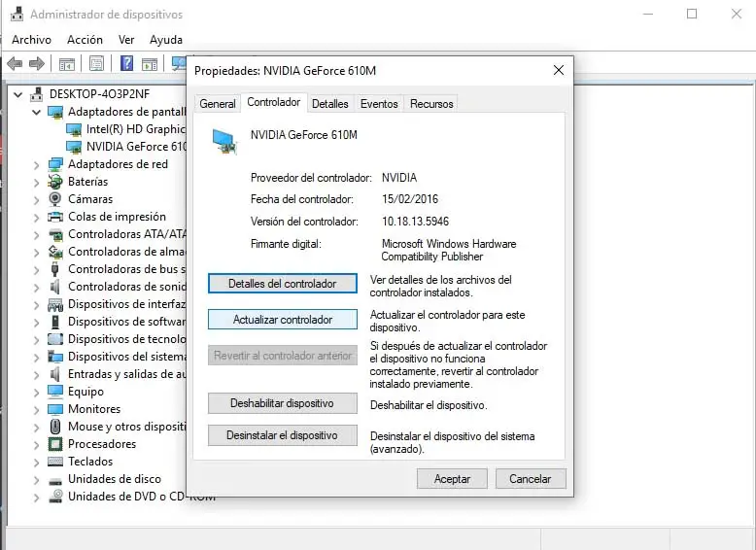This screenshot has width=756, height=550.
Task: Open the Ver menu
Action: [126, 40]
